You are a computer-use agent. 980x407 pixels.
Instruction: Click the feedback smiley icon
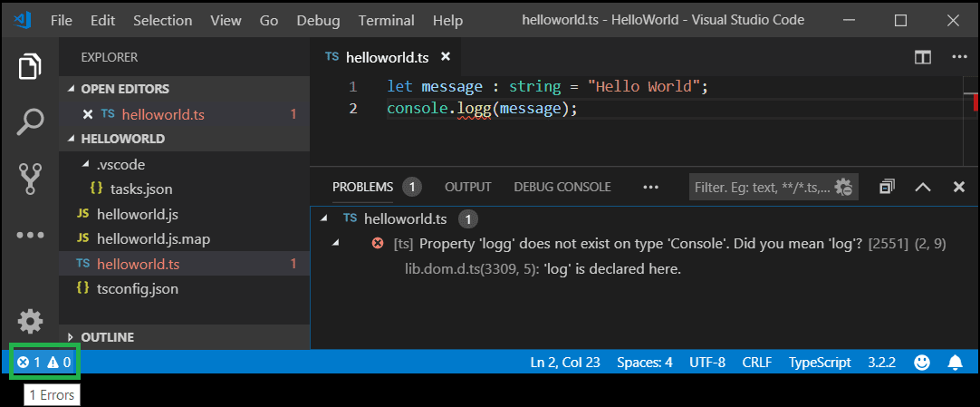point(922,363)
